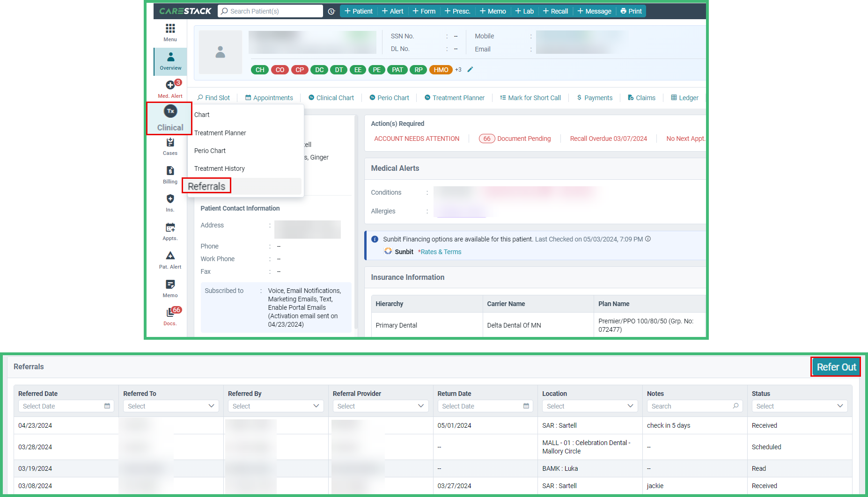Click the Pat. Alert warning icon

click(x=170, y=256)
